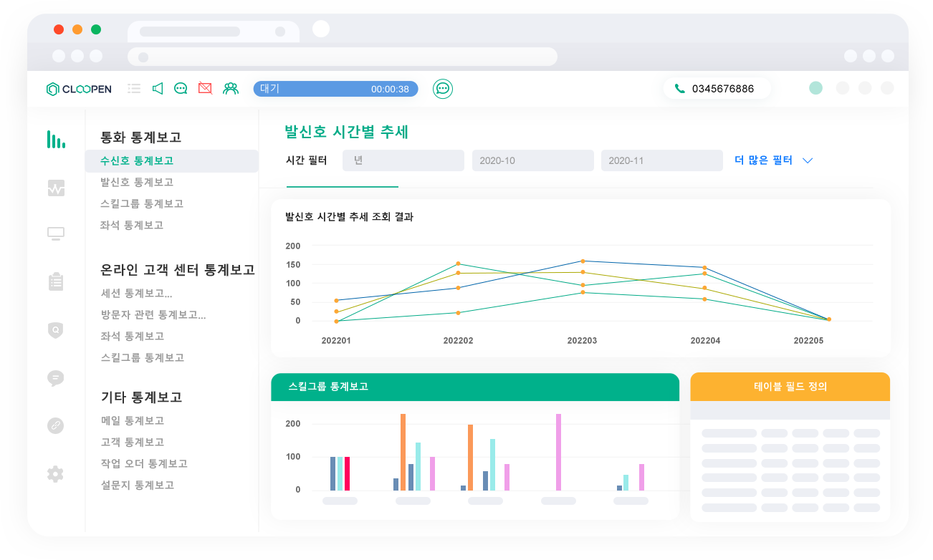Click the browser new tab button
The width and height of the screenshot is (933, 560).
(x=321, y=29)
